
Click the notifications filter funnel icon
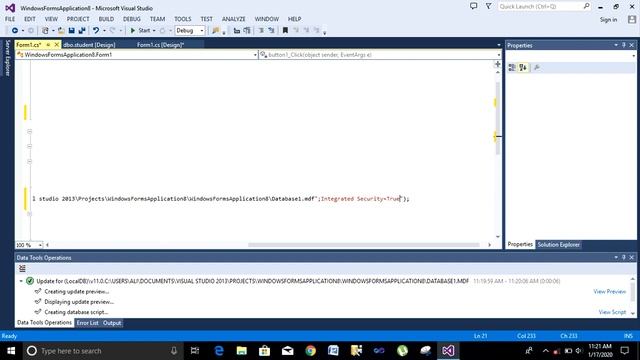[489, 6]
